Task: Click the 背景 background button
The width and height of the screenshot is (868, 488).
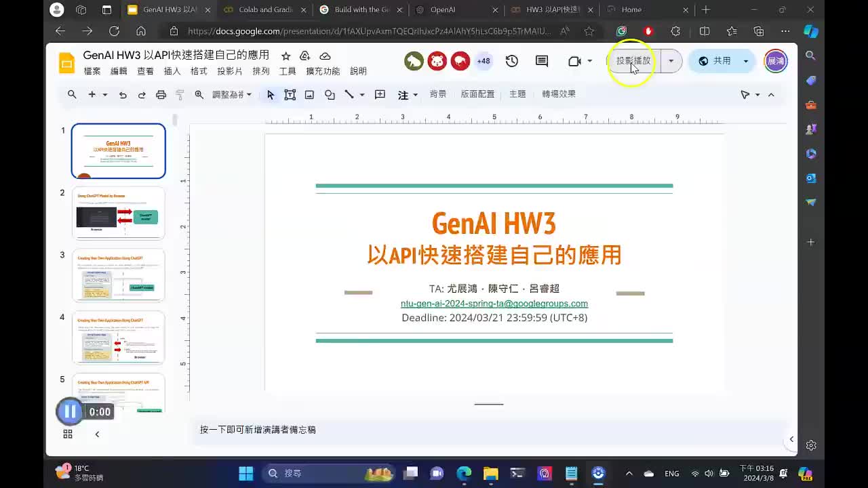Action: [438, 94]
